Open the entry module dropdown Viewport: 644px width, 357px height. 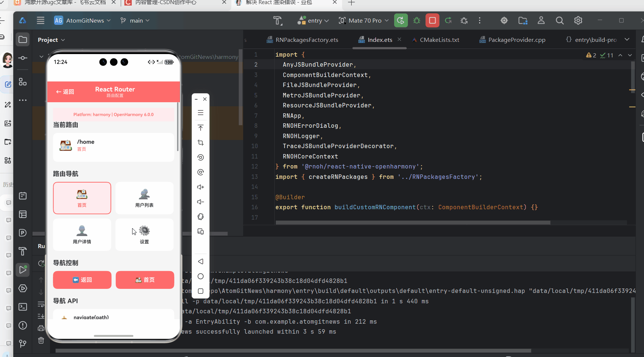313,20
